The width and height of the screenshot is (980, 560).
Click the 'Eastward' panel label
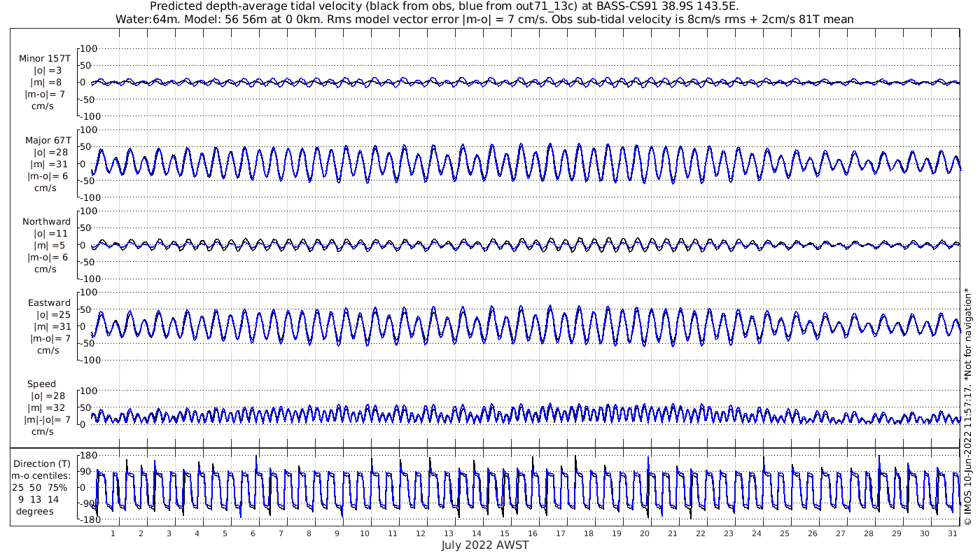point(49,303)
